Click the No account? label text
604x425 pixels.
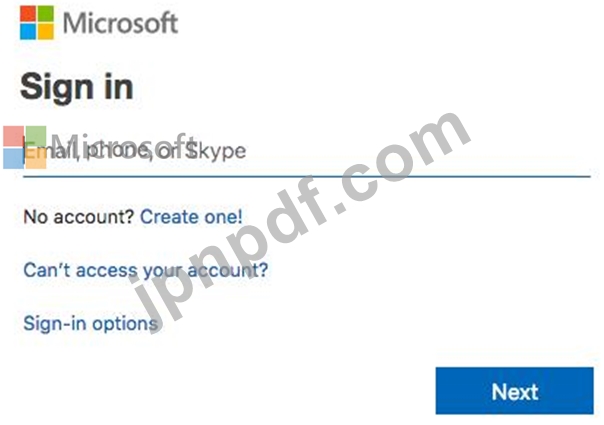tap(79, 217)
